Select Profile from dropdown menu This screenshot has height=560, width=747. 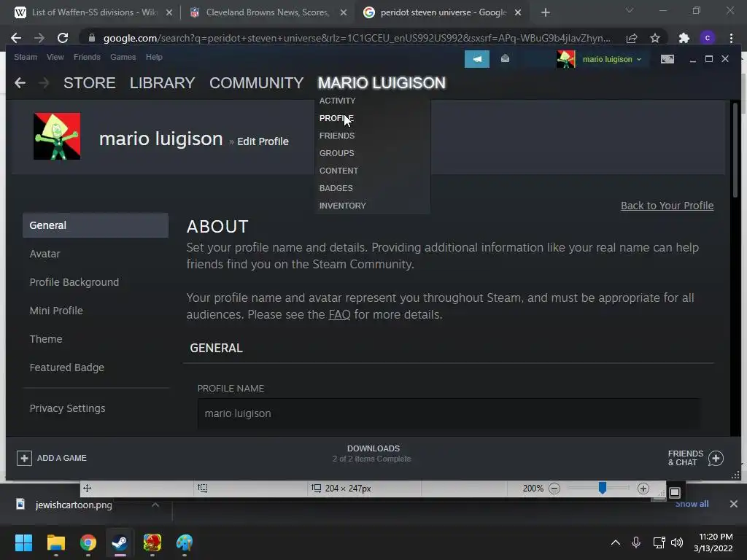click(x=336, y=118)
